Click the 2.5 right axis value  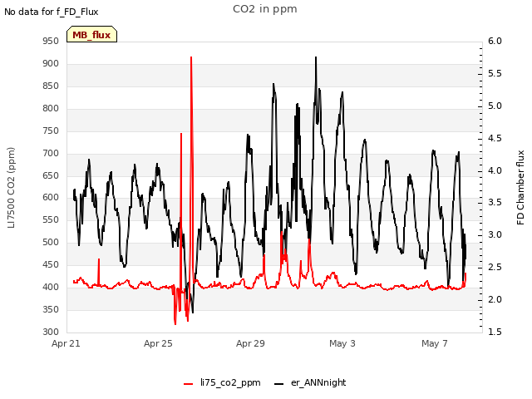(495, 268)
